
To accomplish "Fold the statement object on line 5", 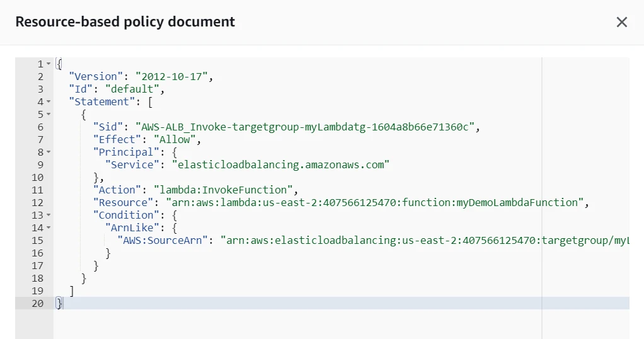I will (49, 115).
